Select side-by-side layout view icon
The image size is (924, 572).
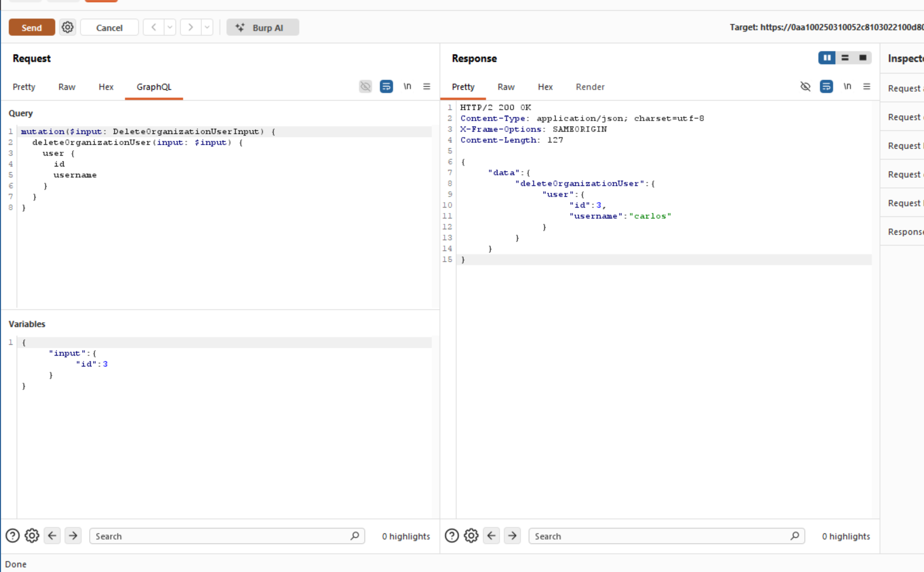tap(827, 58)
